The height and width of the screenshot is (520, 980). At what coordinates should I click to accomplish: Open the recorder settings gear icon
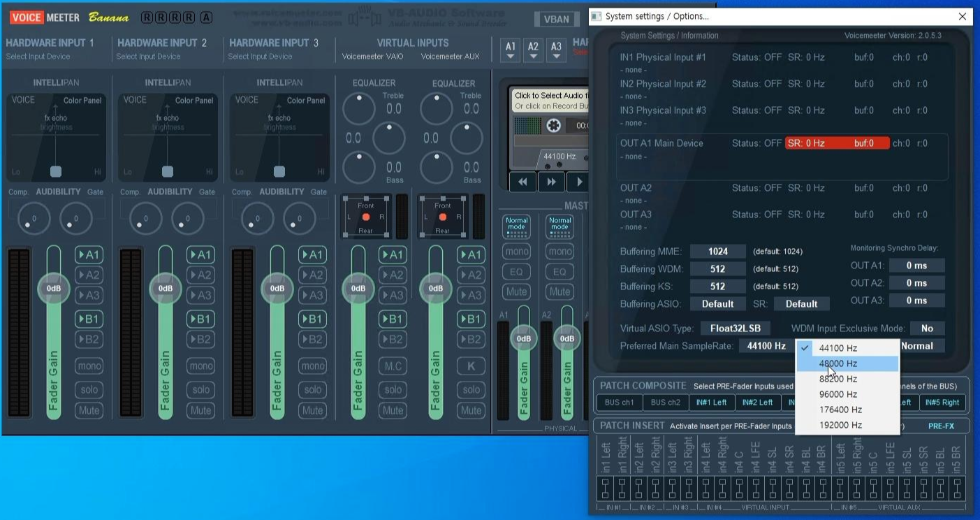click(554, 126)
